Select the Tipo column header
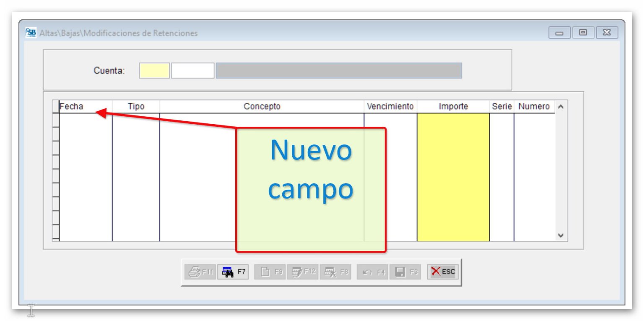This screenshot has height=321, width=644. pos(135,106)
